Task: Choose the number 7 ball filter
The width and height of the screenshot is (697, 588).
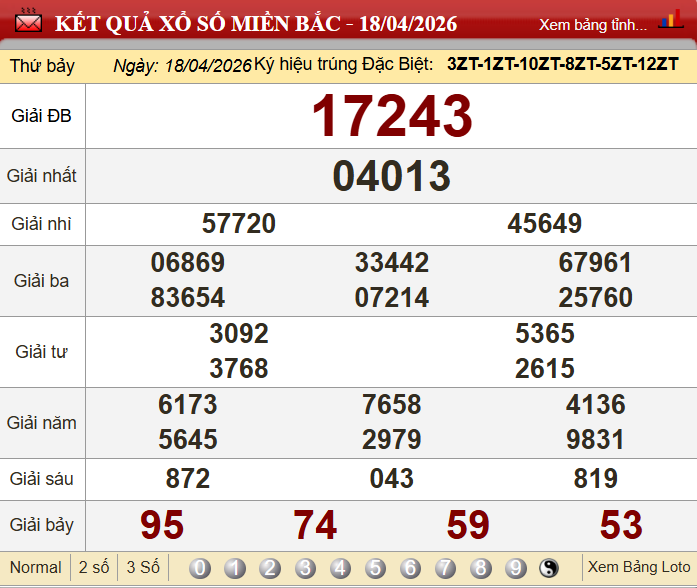Action: pyautogui.click(x=446, y=568)
